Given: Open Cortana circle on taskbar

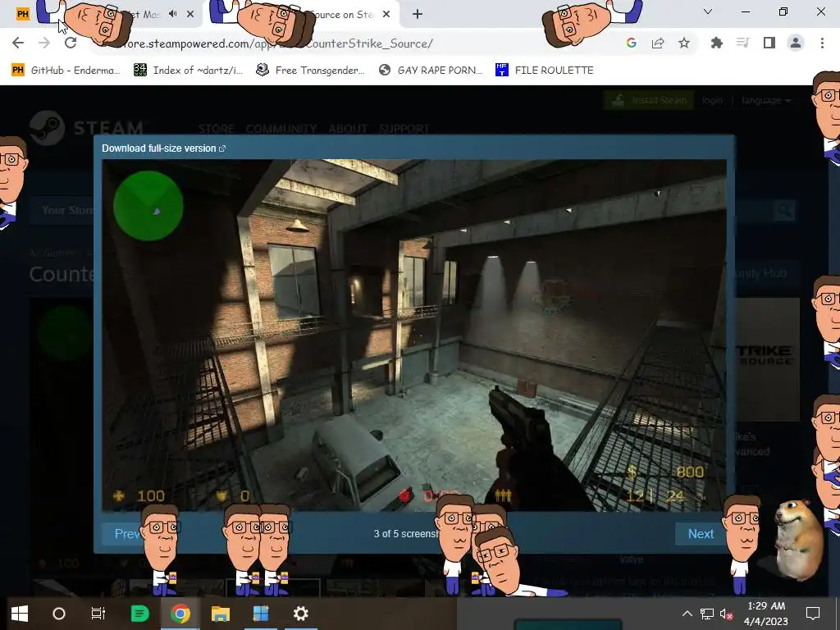Looking at the screenshot, I should pos(59,614).
